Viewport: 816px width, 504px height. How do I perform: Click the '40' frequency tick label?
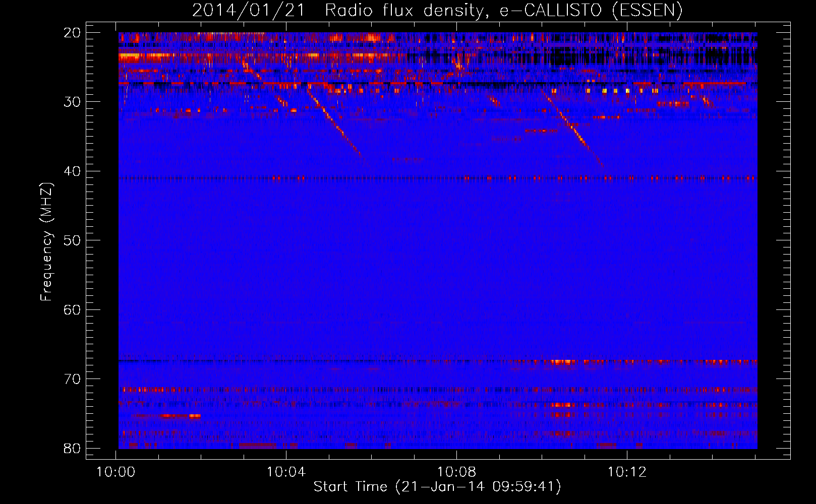pyautogui.click(x=72, y=171)
